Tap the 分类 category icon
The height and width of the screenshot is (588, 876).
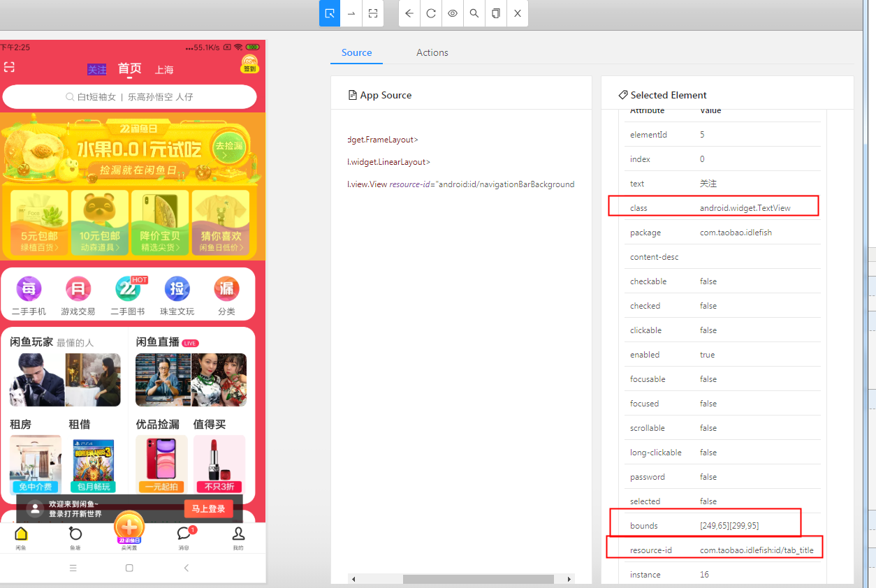(x=226, y=288)
